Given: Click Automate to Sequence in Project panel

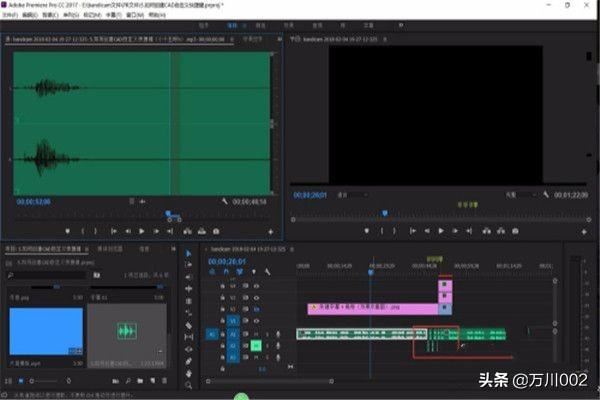Looking at the screenshot, I should (115, 381).
